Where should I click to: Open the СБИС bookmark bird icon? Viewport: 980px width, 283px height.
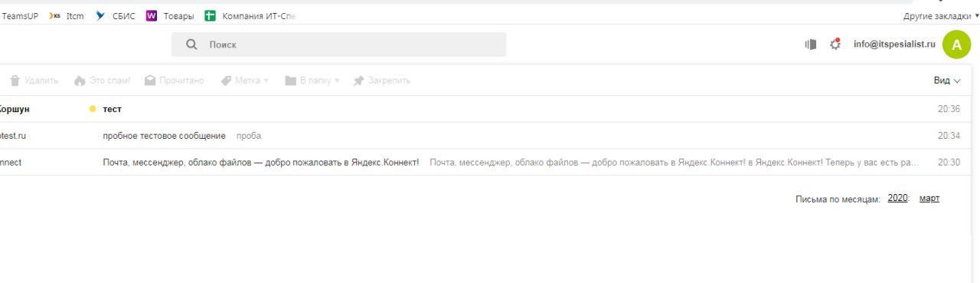pyautogui.click(x=100, y=16)
